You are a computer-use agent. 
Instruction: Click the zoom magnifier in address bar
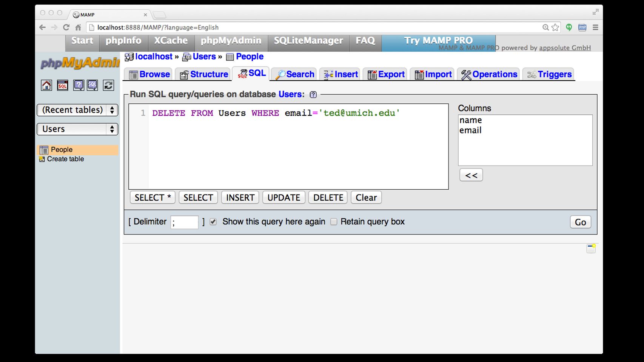tap(545, 27)
